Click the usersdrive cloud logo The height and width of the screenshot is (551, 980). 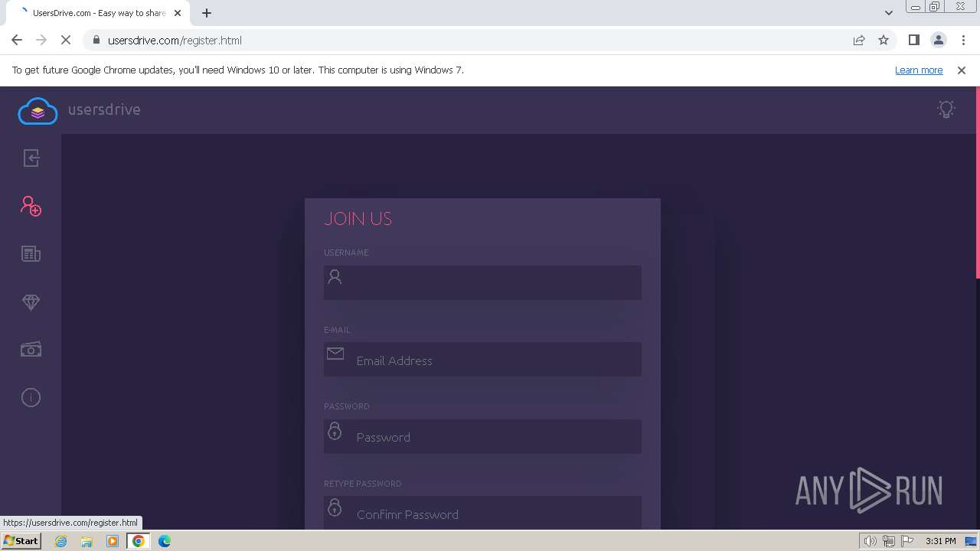pyautogui.click(x=38, y=111)
